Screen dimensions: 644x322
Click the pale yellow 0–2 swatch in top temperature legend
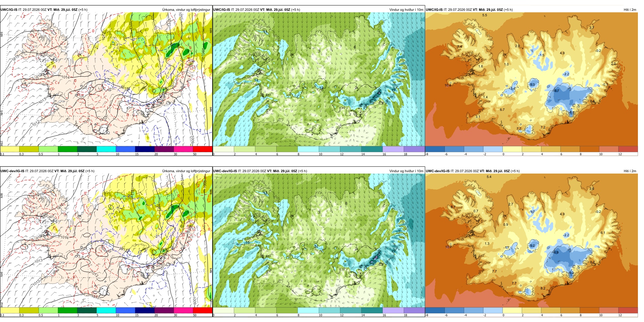point(512,149)
